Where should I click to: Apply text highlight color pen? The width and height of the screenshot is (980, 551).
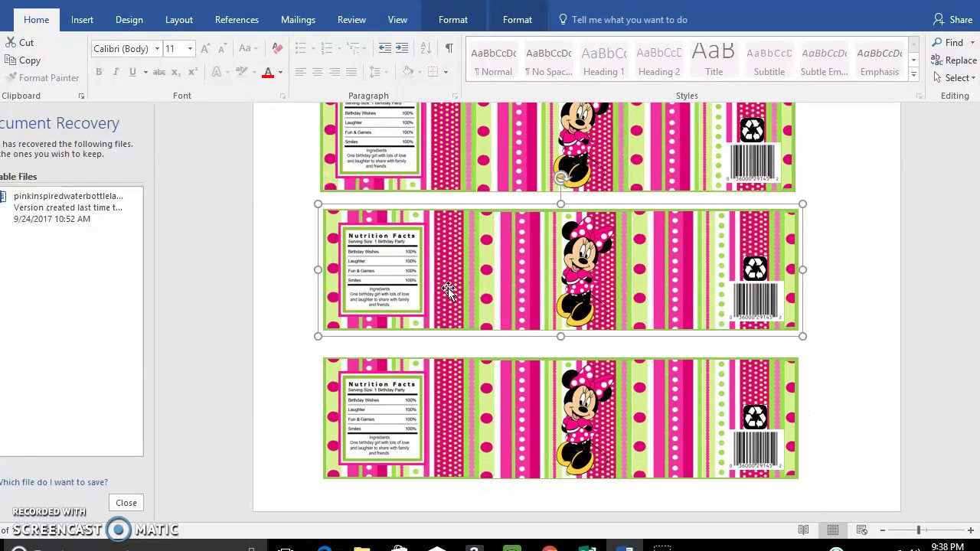(x=242, y=72)
